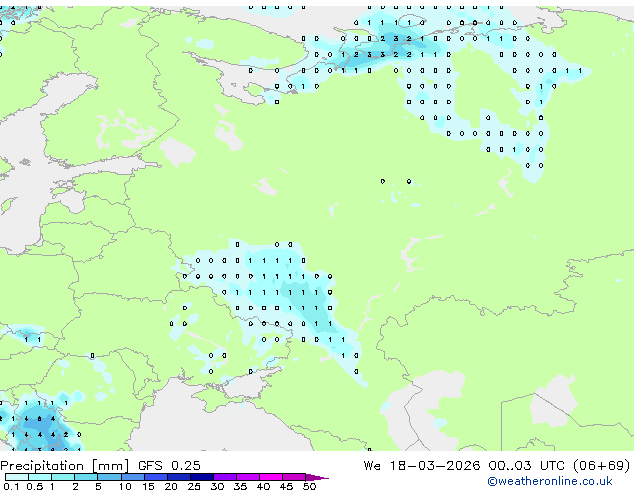Viewport: 634px width, 490px height.
Task: Click the '0.5' legend scale number
Action: (x=35, y=486)
